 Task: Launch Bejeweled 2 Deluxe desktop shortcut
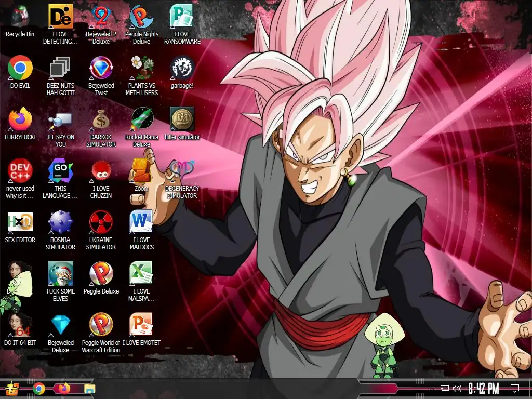101,25
